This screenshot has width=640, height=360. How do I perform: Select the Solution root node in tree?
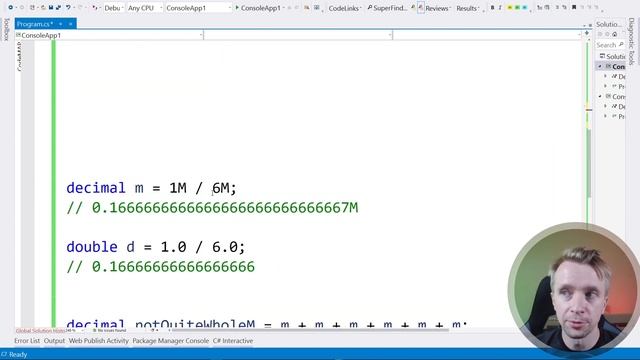(x=612, y=56)
